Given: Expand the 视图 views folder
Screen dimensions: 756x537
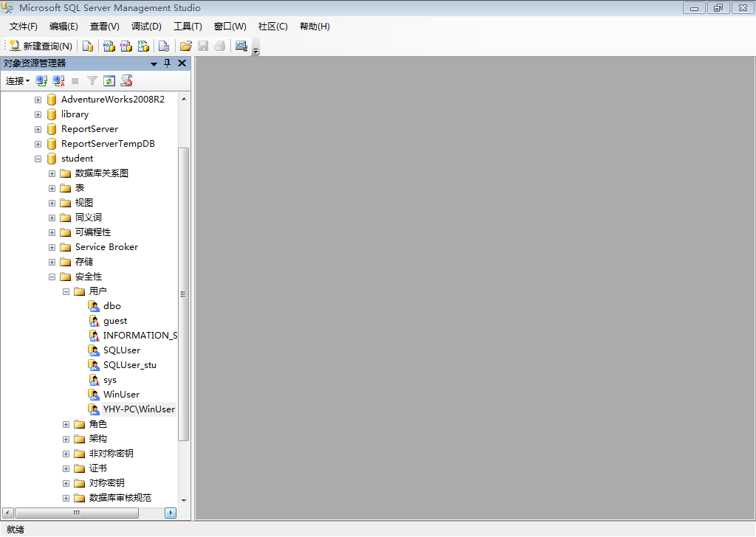Looking at the screenshot, I should (x=52, y=204).
